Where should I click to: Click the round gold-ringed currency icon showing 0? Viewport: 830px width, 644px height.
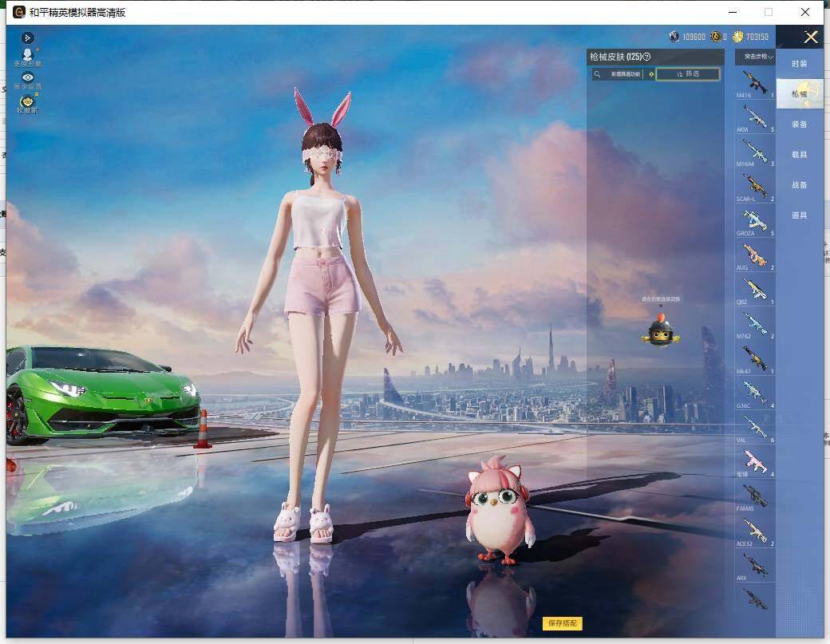(x=716, y=37)
